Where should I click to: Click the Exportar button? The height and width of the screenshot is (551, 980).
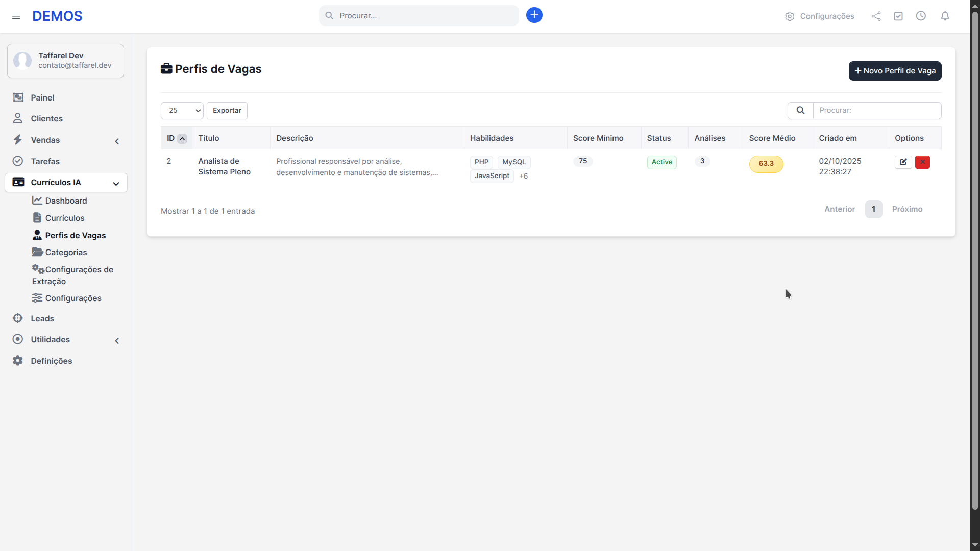227,110
